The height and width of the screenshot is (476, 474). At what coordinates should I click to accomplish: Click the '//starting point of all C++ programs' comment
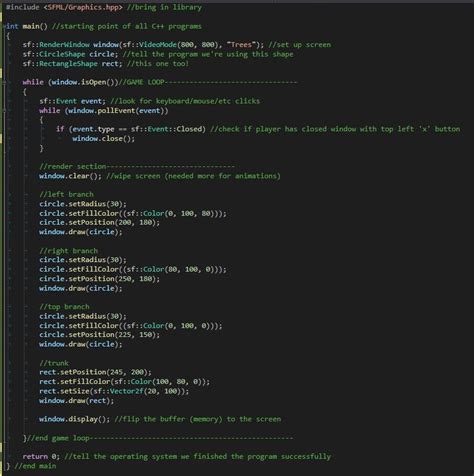click(127, 26)
